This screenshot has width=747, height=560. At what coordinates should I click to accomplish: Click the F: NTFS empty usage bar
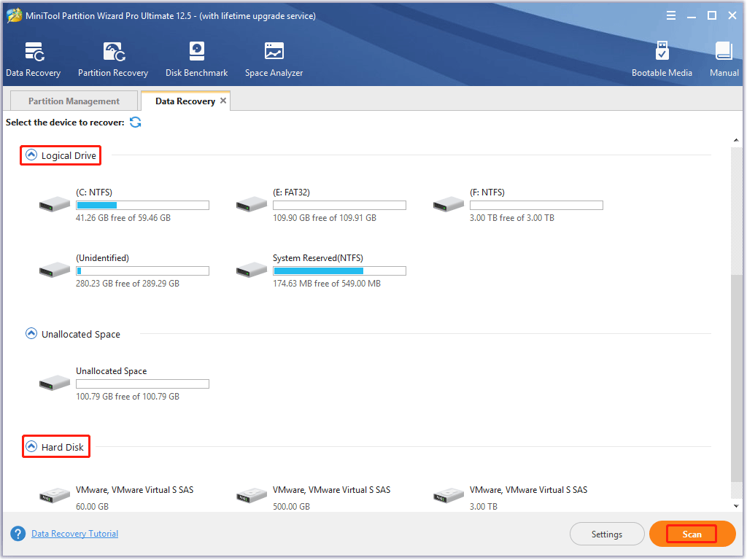[536, 205]
